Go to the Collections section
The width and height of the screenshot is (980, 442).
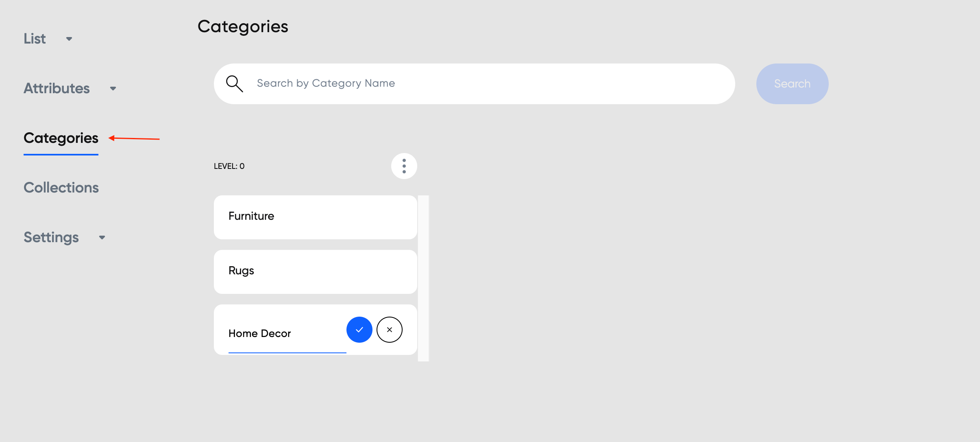61,188
